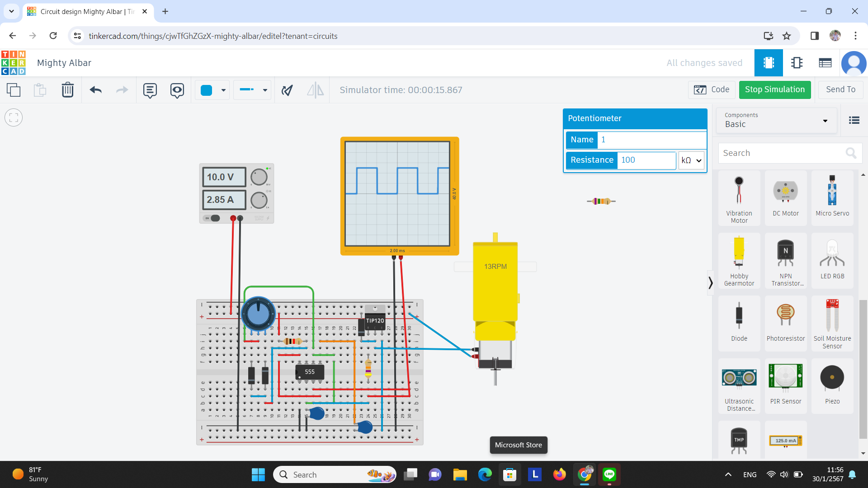The image size is (868, 488).
Task: Open the Components Basic category dropdown
Action: click(776, 120)
